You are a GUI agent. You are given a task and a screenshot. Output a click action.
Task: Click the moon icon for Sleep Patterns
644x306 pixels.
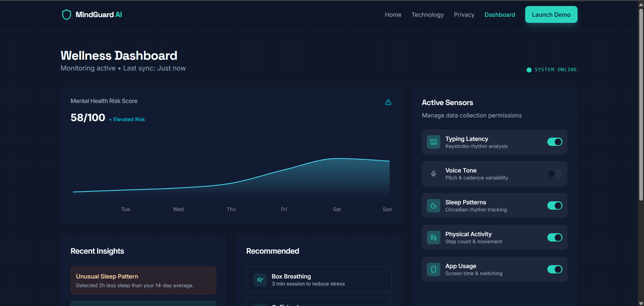click(x=433, y=206)
